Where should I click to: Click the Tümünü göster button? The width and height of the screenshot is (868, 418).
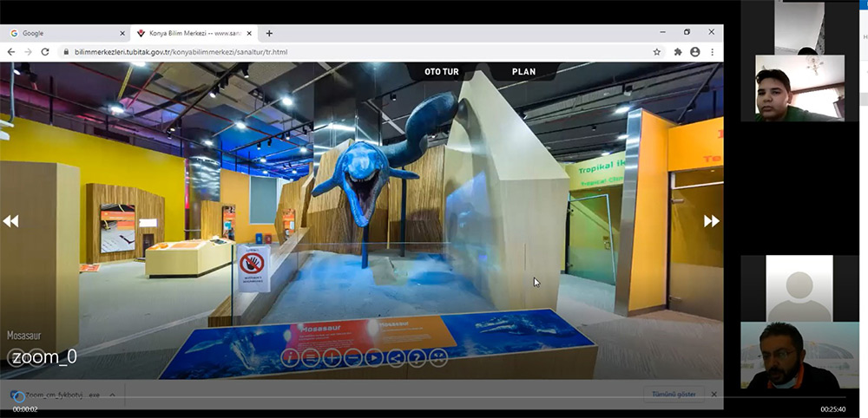pyautogui.click(x=674, y=395)
